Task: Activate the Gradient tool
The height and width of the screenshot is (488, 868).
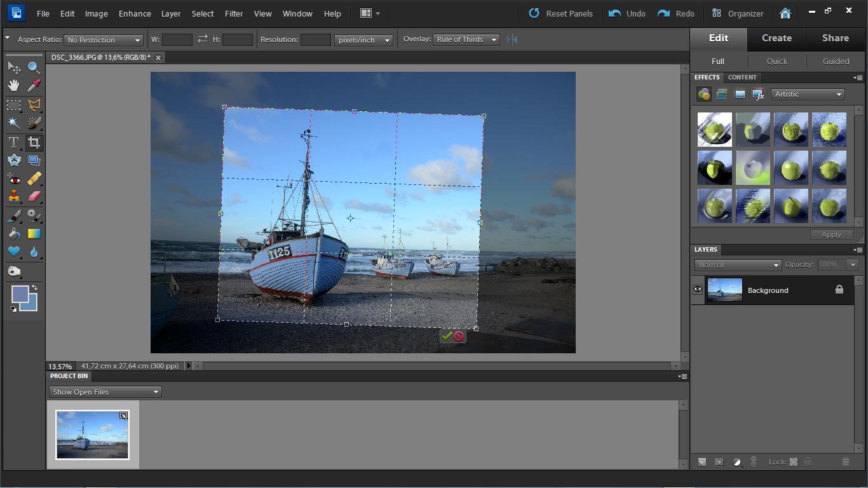Action: click(34, 234)
